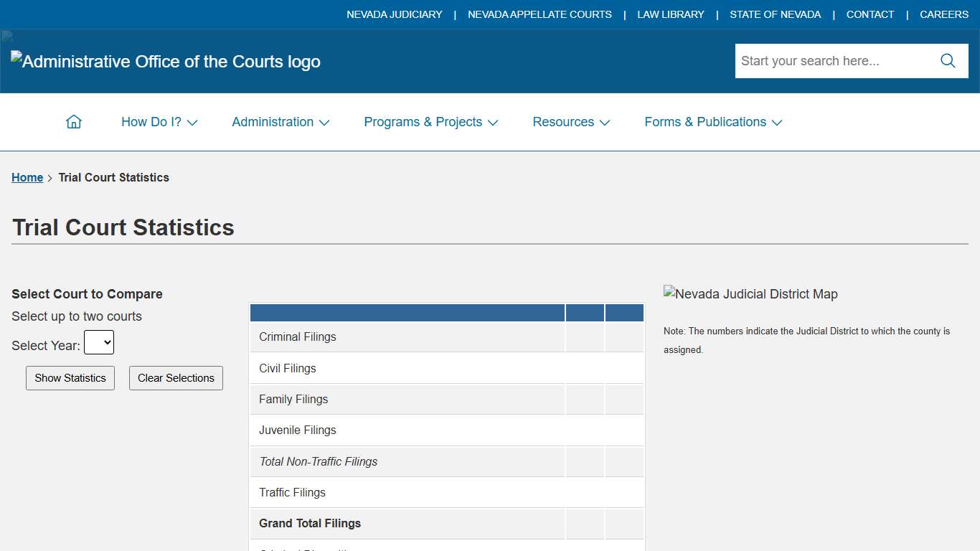Navigate to Nevada Appellate Courts
980x551 pixels.
click(540, 14)
